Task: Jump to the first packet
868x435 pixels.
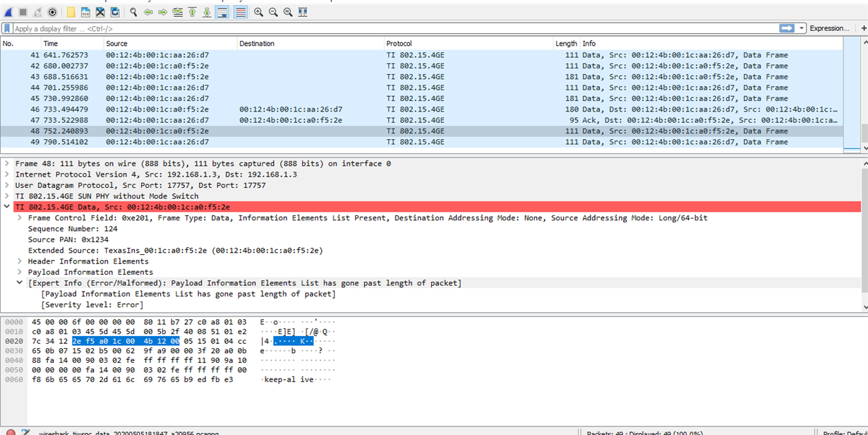Action: click(x=192, y=12)
